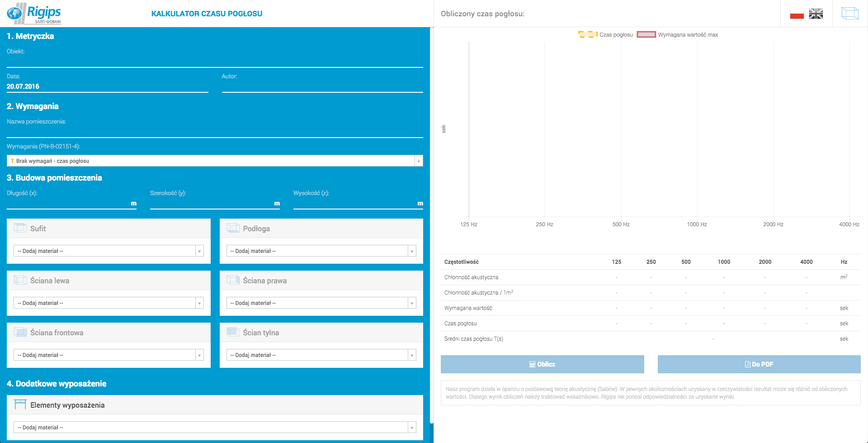Click the Do PDF export button
Screen dimensions: 868x443
click(x=759, y=364)
